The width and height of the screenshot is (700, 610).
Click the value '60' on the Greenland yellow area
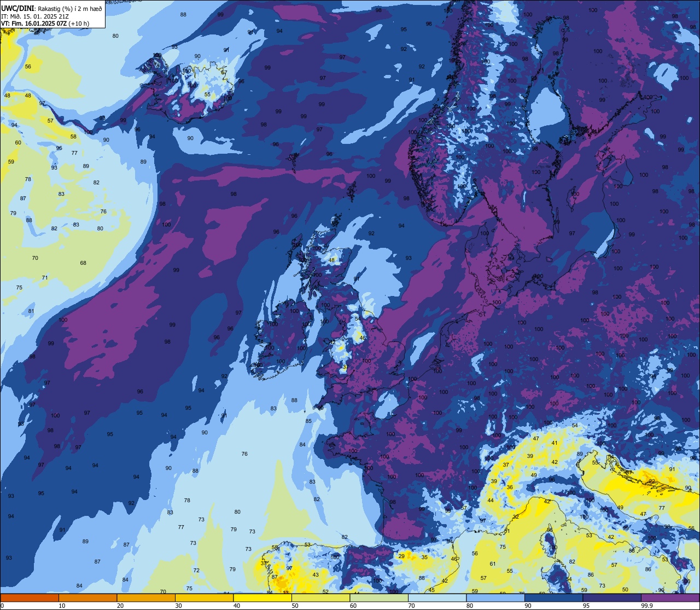tap(18, 143)
